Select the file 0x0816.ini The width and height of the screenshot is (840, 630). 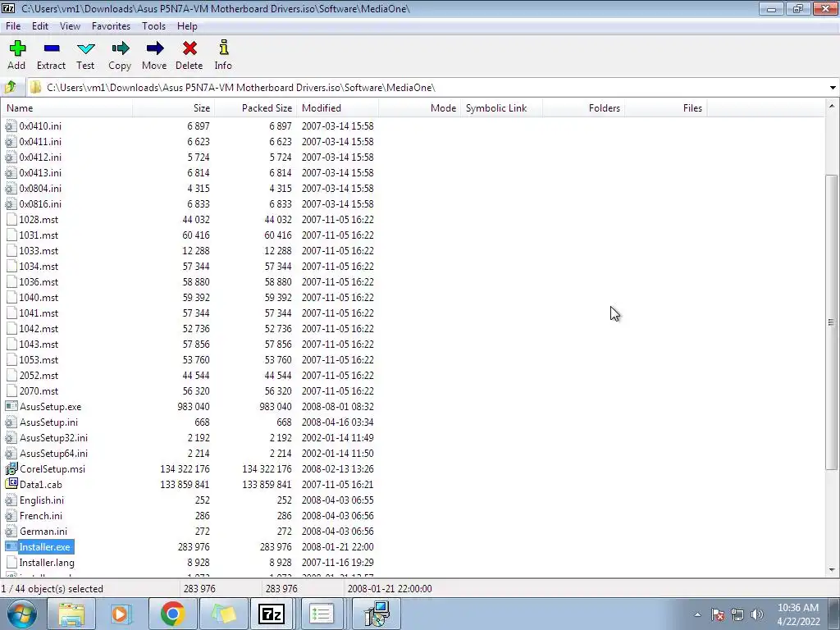click(x=40, y=204)
